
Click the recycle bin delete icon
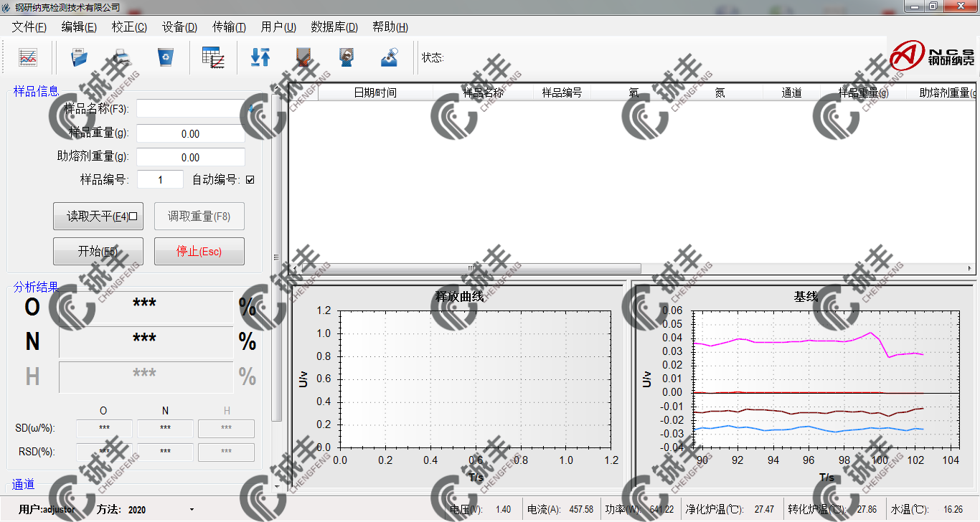(x=166, y=57)
